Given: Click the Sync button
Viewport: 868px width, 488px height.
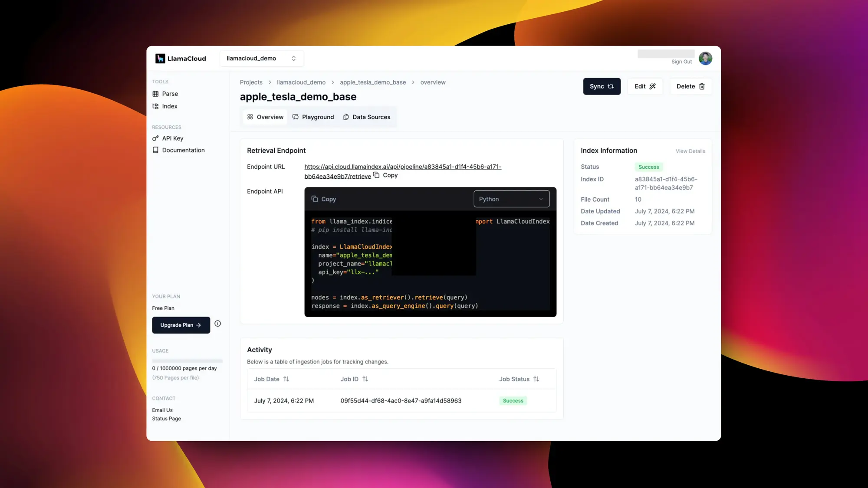Looking at the screenshot, I should coord(602,86).
